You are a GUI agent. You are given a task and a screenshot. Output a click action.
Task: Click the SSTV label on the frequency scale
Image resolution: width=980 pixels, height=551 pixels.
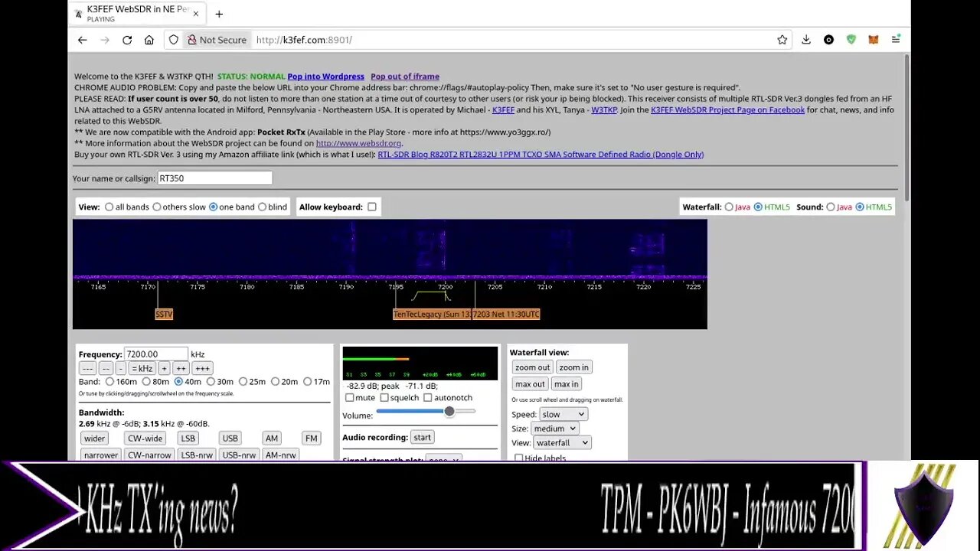pos(164,315)
